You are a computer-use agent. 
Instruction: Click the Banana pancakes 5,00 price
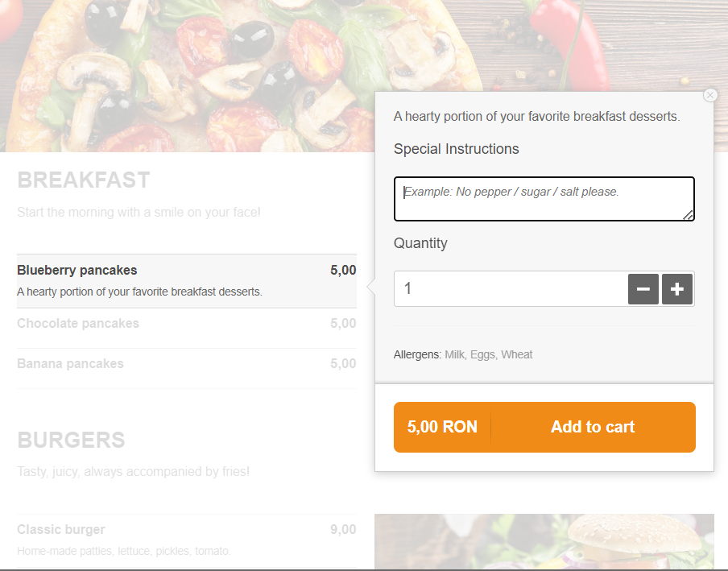343,364
